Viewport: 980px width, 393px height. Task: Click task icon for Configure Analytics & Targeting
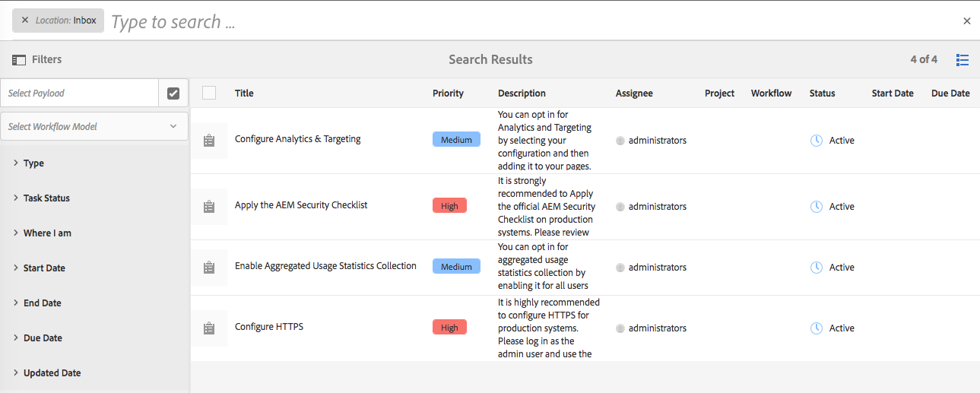(x=209, y=141)
